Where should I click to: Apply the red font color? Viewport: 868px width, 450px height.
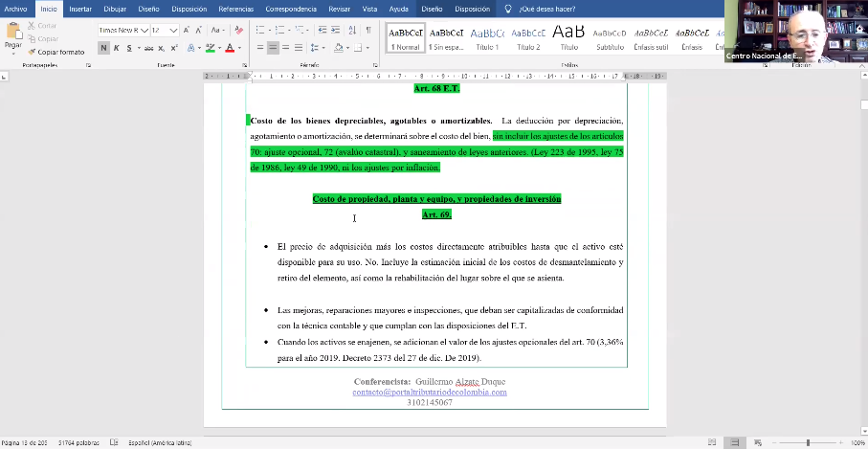tap(230, 48)
